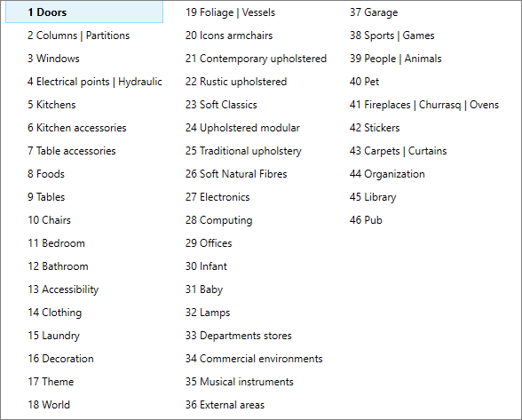The height and width of the screenshot is (420, 522).
Task: Open 21 Contemporary upholstered category
Action: tap(256, 59)
